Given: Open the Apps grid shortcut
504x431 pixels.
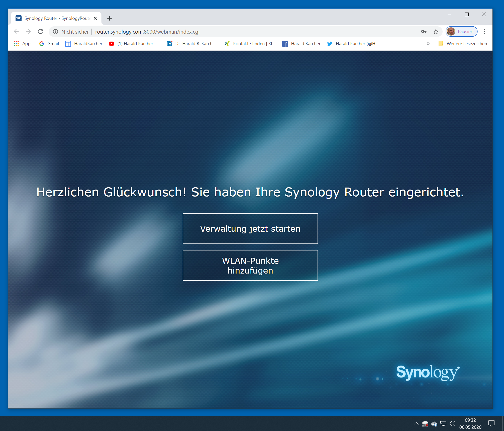Looking at the screenshot, I should coord(23,44).
